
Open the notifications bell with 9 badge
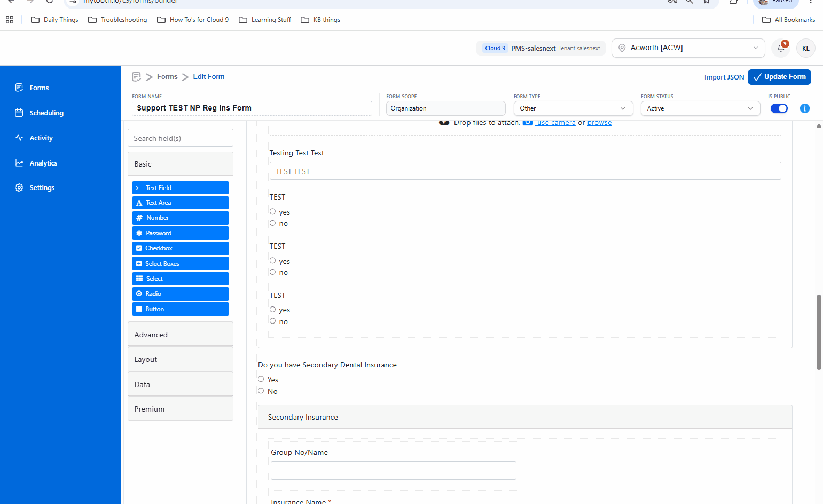(x=781, y=48)
